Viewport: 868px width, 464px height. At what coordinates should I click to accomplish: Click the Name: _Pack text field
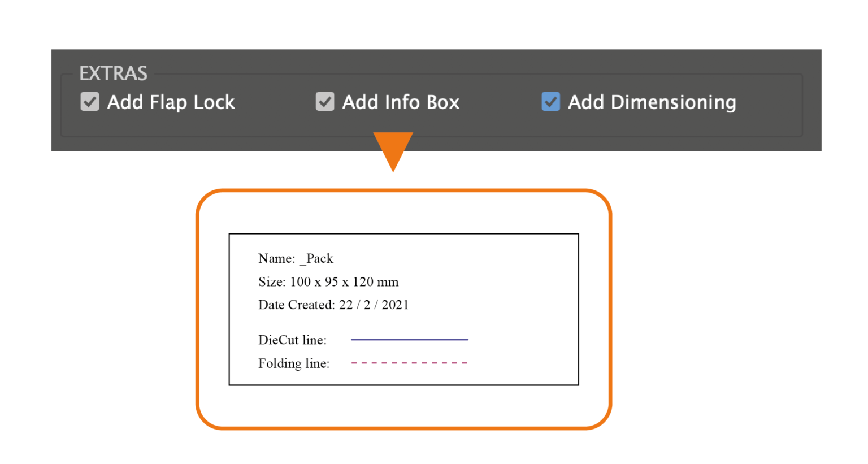[296, 258]
